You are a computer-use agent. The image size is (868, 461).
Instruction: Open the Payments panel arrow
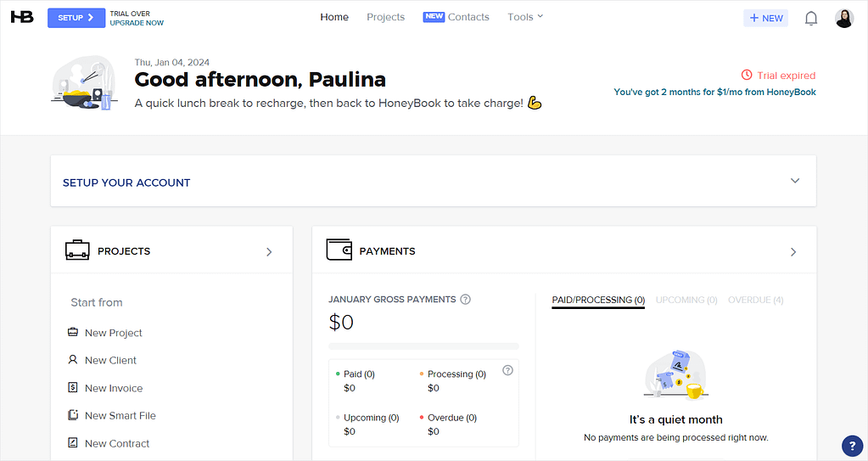tap(793, 252)
